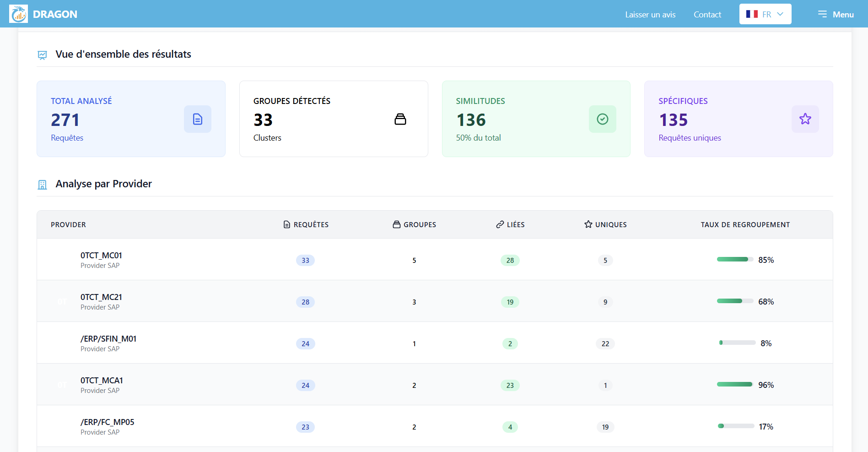
Task: Click the 28 requests badge for 0TCT_MC21
Action: 305,302
